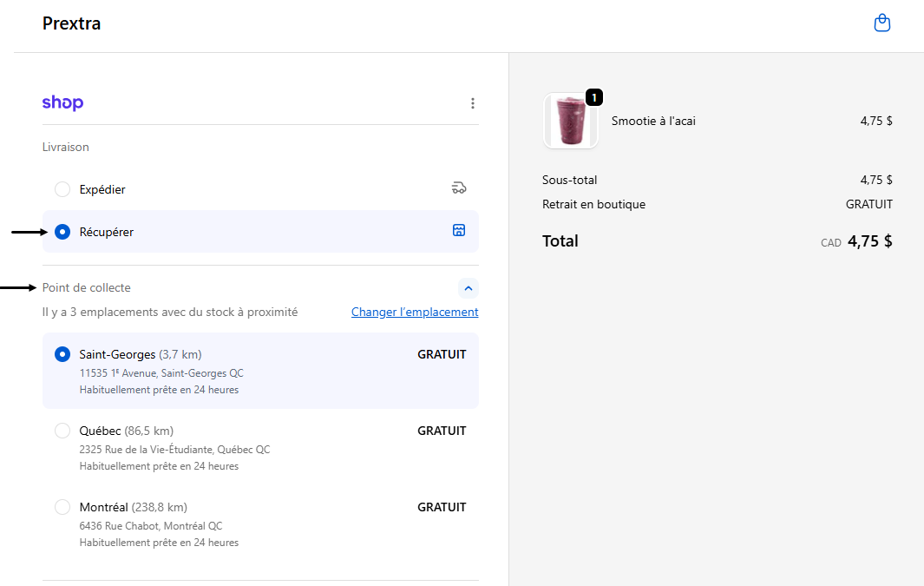Screen dimensions: 924x586
Task: Choose the Saint-Georges pickup location
Action: point(62,354)
